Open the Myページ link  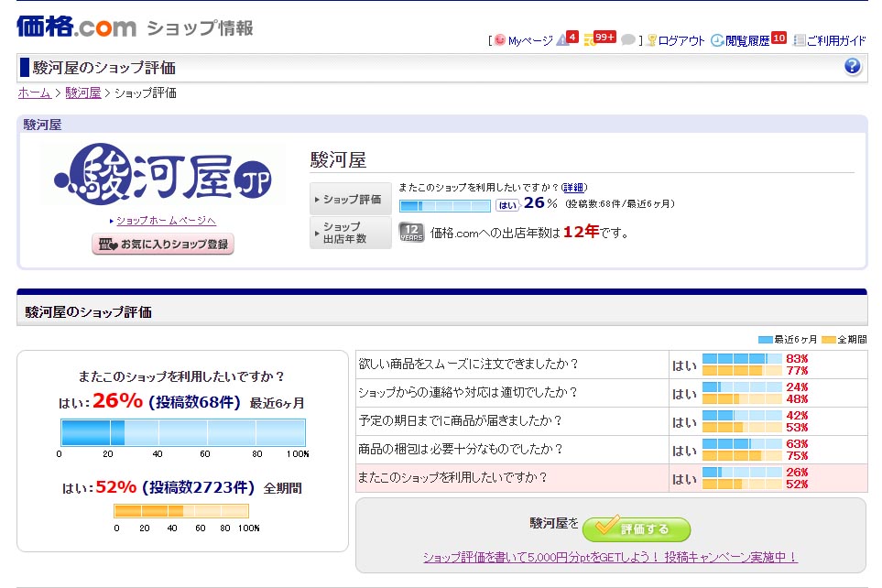pyautogui.click(x=530, y=40)
